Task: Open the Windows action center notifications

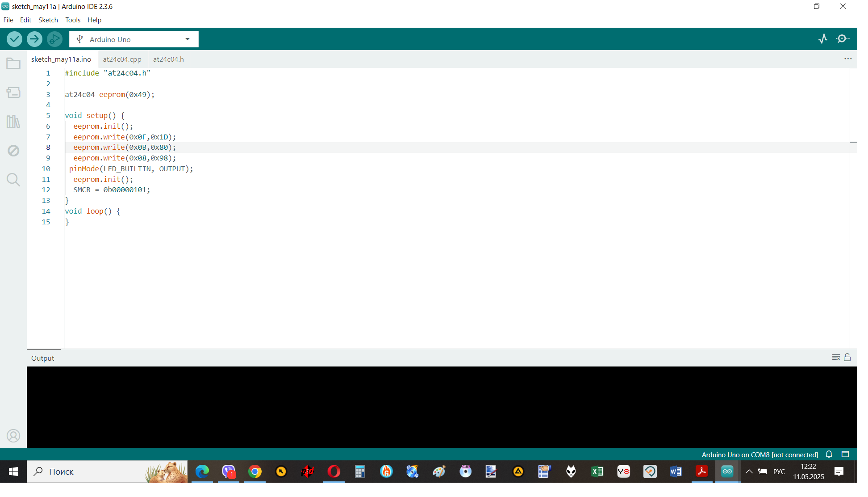Action: [x=839, y=472]
